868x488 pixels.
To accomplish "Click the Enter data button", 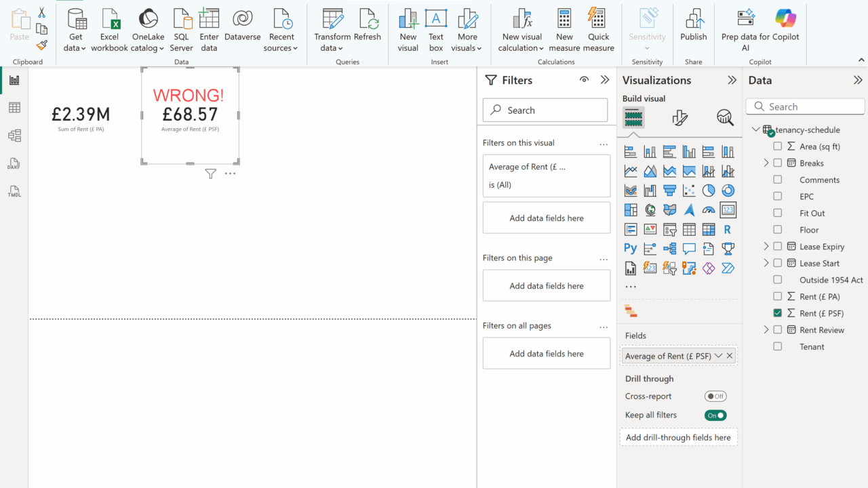I will click(x=209, y=30).
